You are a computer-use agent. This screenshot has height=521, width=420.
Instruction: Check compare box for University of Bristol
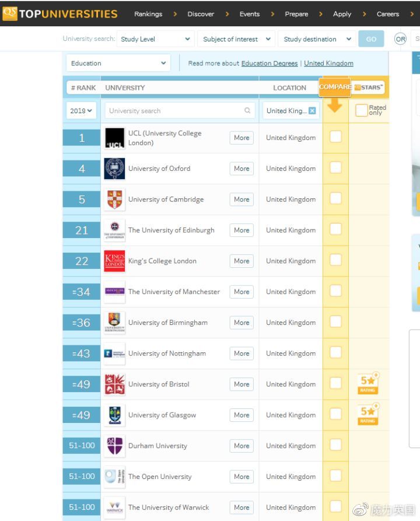tap(335, 383)
